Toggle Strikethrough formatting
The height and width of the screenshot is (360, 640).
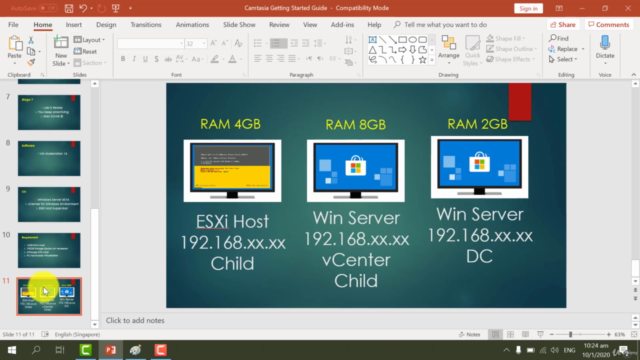(168, 59)
